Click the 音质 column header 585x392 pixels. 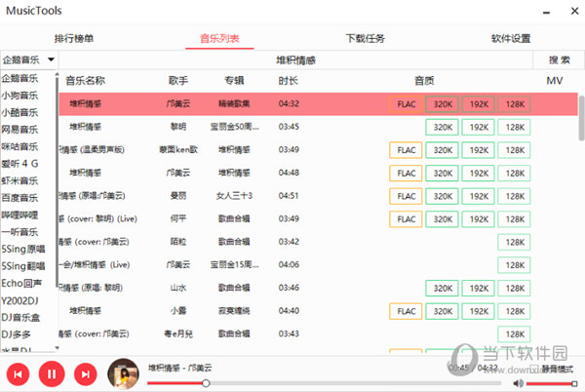(424, 81)
